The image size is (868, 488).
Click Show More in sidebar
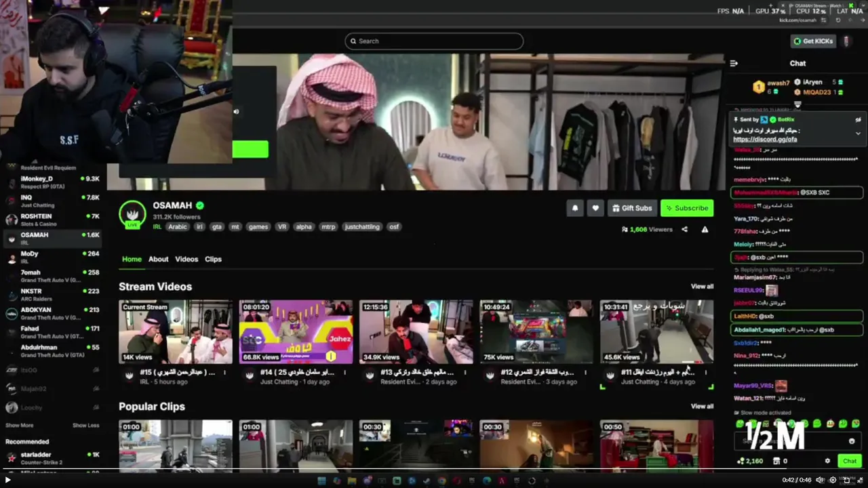pyautogui.click(x=19, y=426)
